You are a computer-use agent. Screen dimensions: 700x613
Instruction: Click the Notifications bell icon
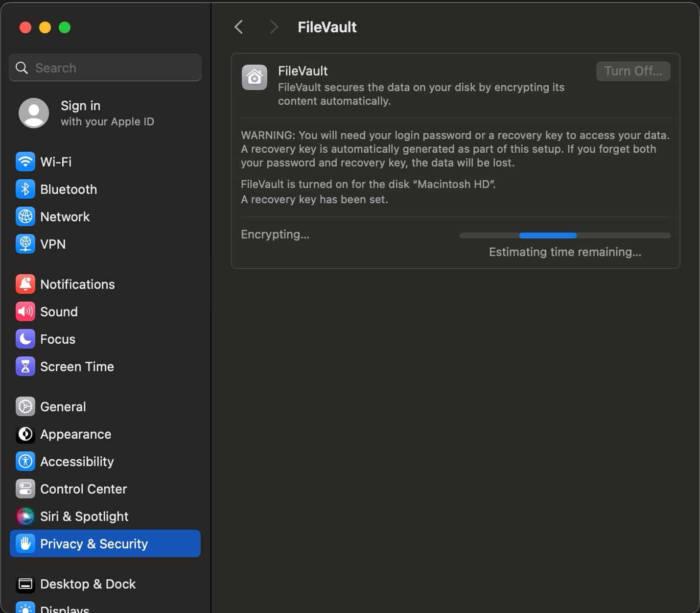pos(25,284)
